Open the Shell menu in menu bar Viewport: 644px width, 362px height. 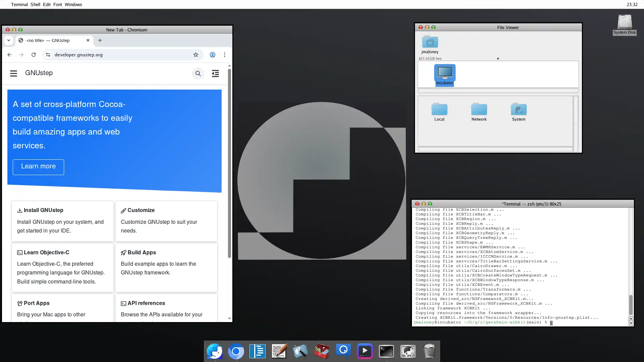[x=35, y=4]
